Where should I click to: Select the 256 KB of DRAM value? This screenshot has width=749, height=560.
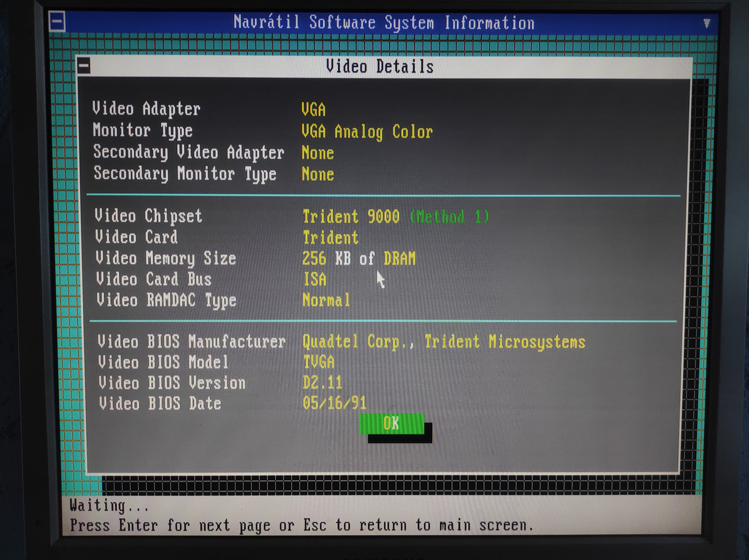[359, 259]
